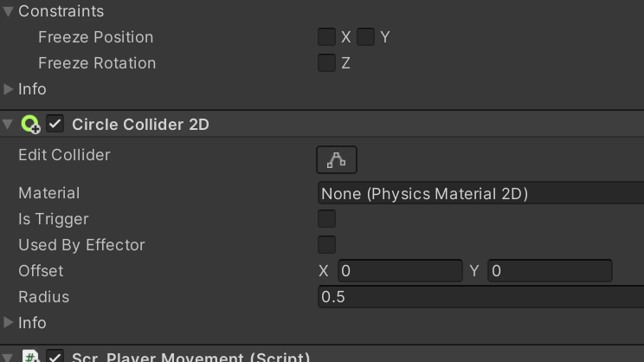The image size is (644, 362).
Task: Click the Edit Collider button icon
Action: pyautogui.click(x=336, y=160)
